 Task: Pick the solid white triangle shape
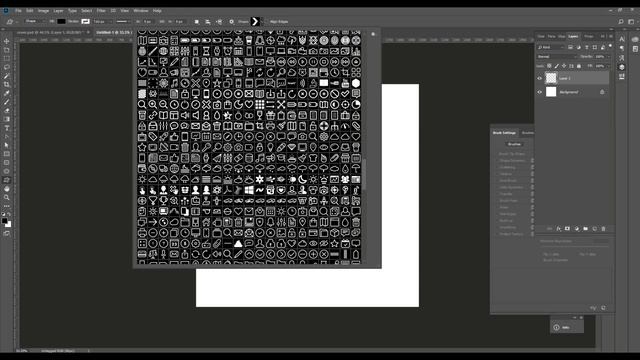click(x=238, y=244)
